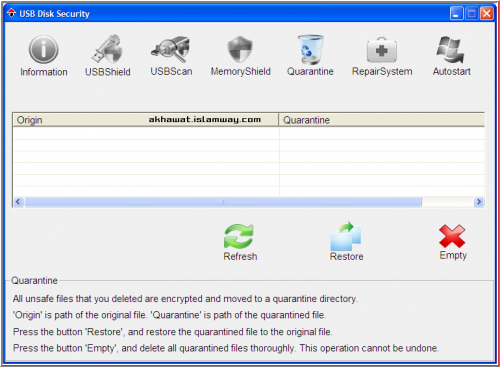The height and width of the screenshot is (367, 500).
Task: Click the USB Disk Security title bar icon
Action: (12, 13)
